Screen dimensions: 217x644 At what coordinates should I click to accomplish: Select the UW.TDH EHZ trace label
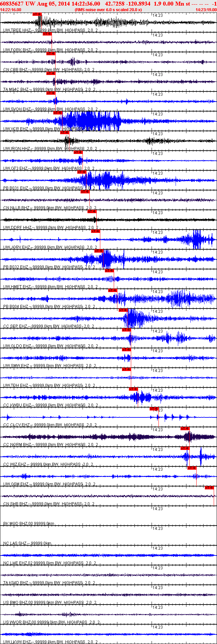[49, 385]
